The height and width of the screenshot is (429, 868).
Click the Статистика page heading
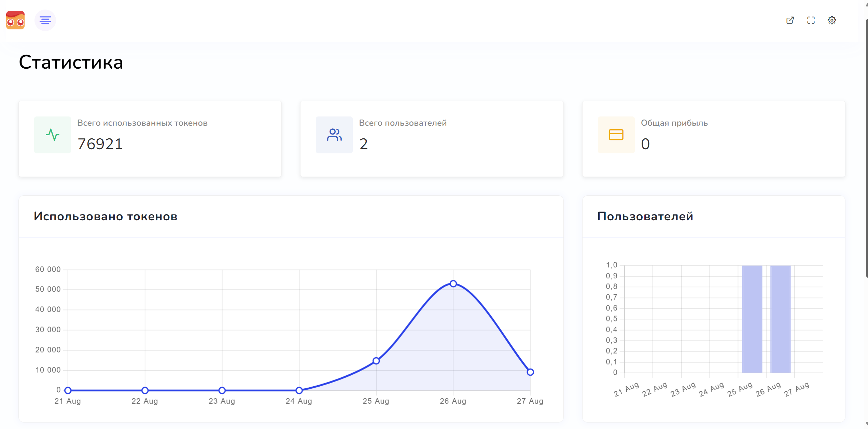click(x=71, y=63)
